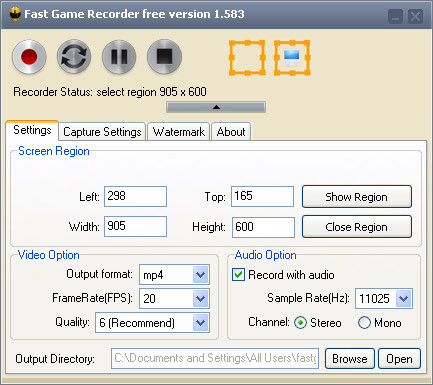Viewport: 433px width, 385px height.
Task: Start recording with the red record button
Action: point(29,56)
